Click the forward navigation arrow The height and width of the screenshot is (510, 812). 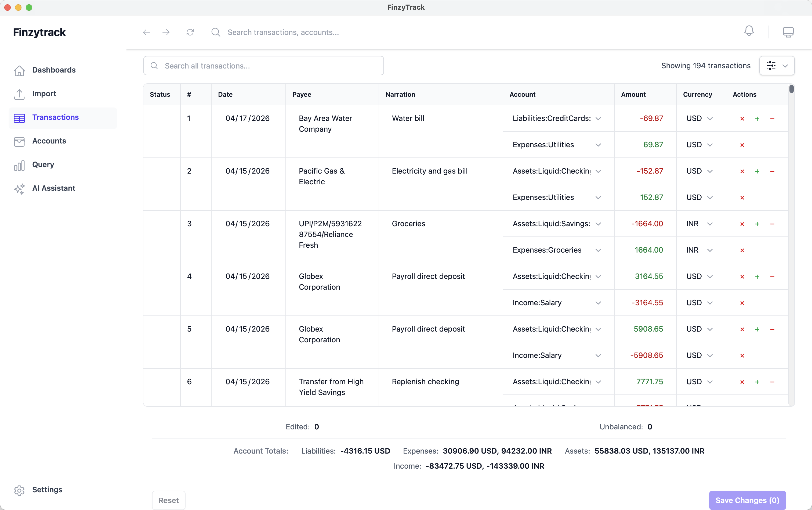(166, 33)
